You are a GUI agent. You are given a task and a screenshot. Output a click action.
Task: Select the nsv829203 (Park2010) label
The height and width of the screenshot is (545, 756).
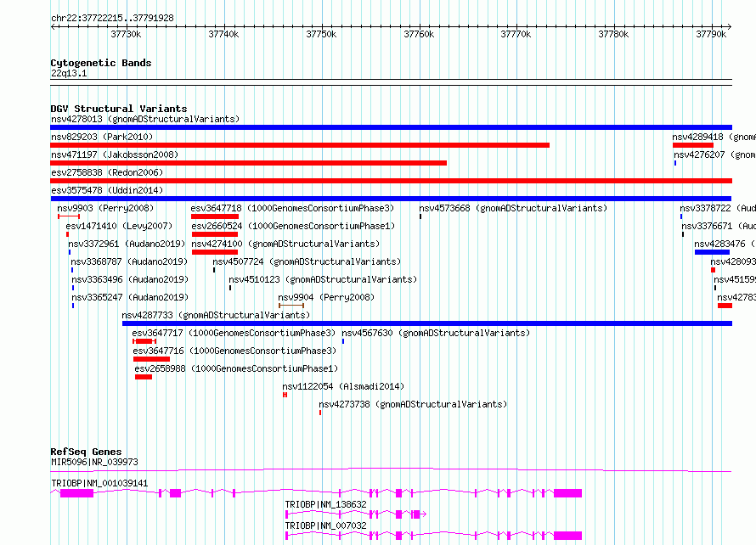click(x=102, y=137)
